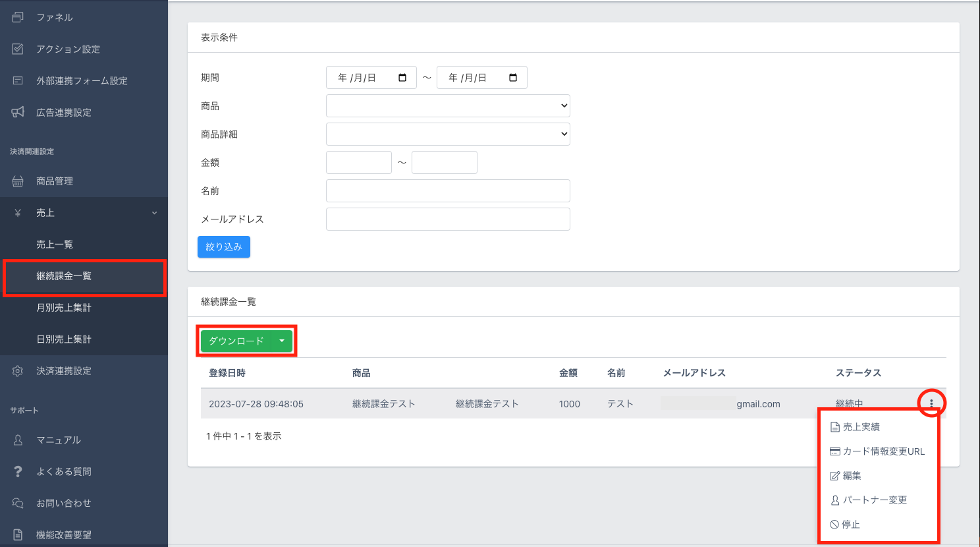The height and width of the screenshot is (547, 980).
Task: Open 月別売上集計 in the sidebar
Action: 64,308
